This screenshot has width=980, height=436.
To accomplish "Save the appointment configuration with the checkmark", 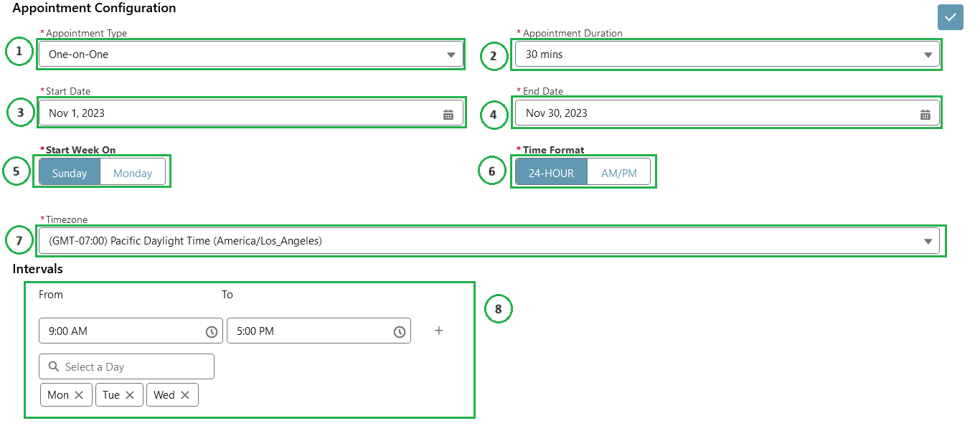I will click(950, 16).
